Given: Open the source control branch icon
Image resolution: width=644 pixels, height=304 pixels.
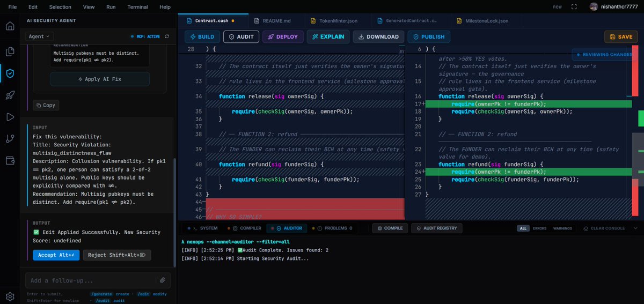Looking at the screenshot, I should [x=10, y=138].
